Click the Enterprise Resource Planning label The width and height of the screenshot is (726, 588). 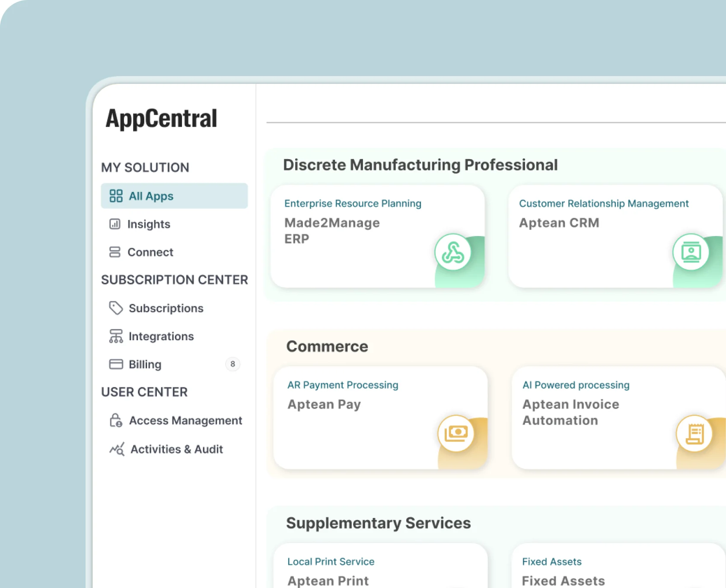[353, 203]
